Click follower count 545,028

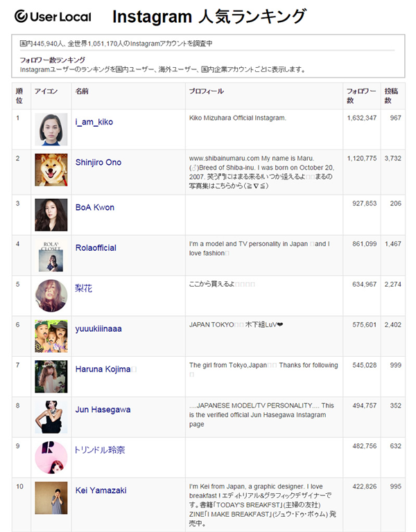[365, 366]
